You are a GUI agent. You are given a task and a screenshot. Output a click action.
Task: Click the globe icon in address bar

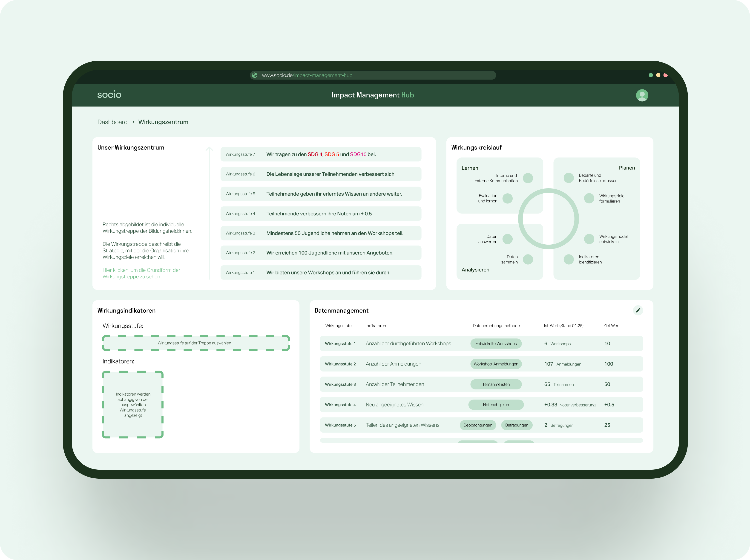(x=255, y=75)
